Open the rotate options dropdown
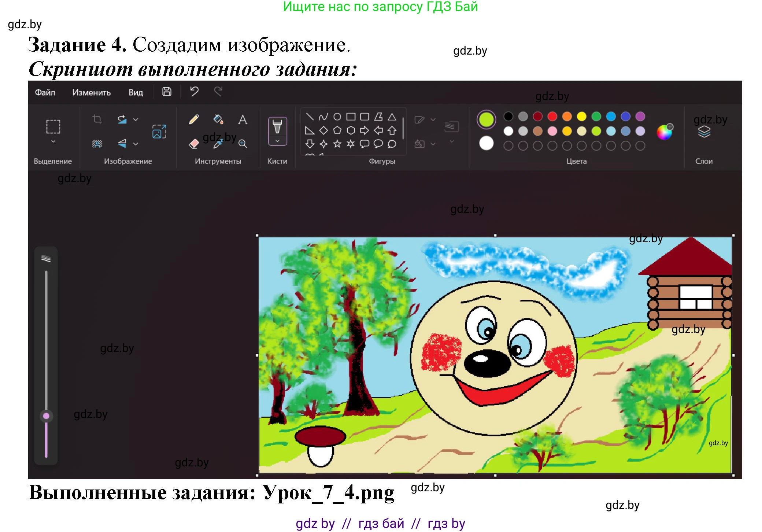Viewport: 762px width, 532px height. tap(136, 119)
